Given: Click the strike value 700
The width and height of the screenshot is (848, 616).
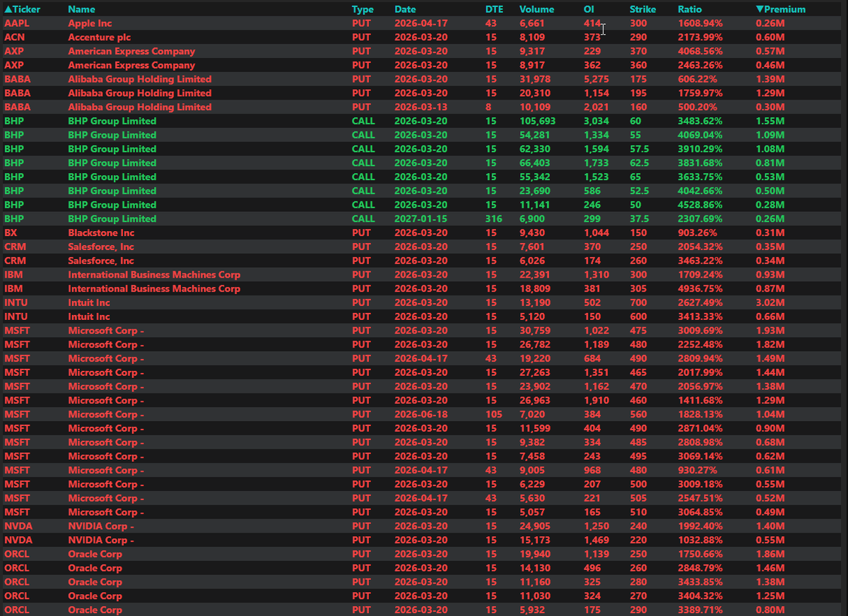Looking at the screenshot, I should (639, 302).
